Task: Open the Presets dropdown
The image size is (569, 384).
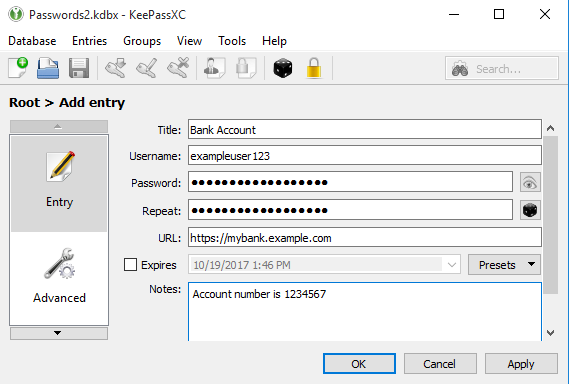Action: [504, 265]
